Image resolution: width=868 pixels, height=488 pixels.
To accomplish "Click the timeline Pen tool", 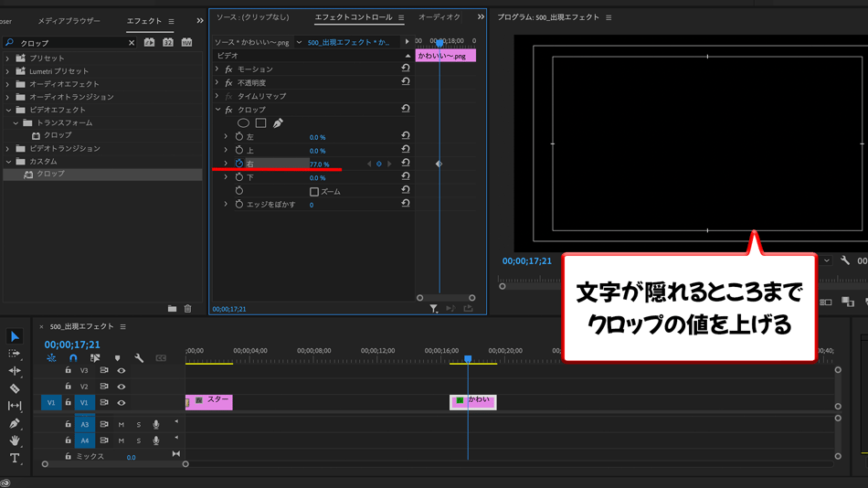I will [15, 423].
